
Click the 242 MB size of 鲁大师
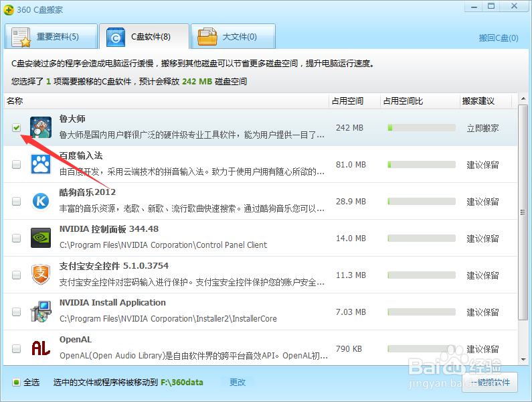pyautogui.click(x=349, y=128)
